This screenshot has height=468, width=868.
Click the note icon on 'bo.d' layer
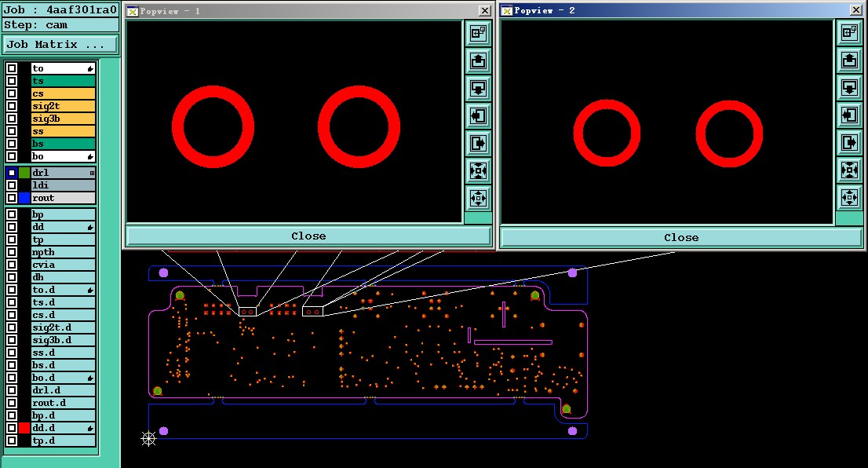[90, 378]
